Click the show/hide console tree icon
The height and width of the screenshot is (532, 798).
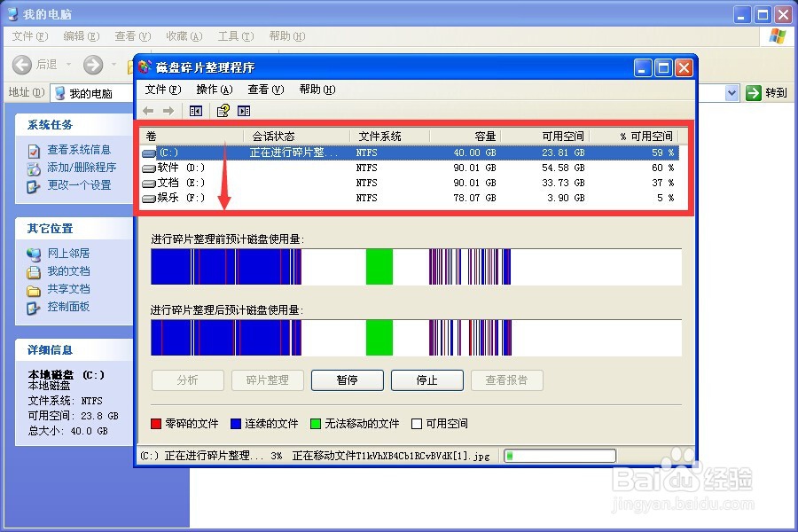tap(195, 110)
